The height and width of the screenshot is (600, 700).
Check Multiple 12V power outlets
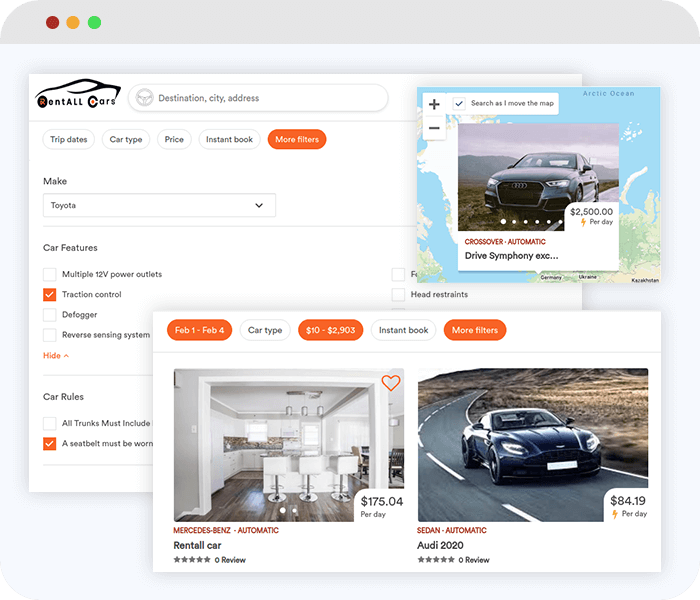[50, 274]
